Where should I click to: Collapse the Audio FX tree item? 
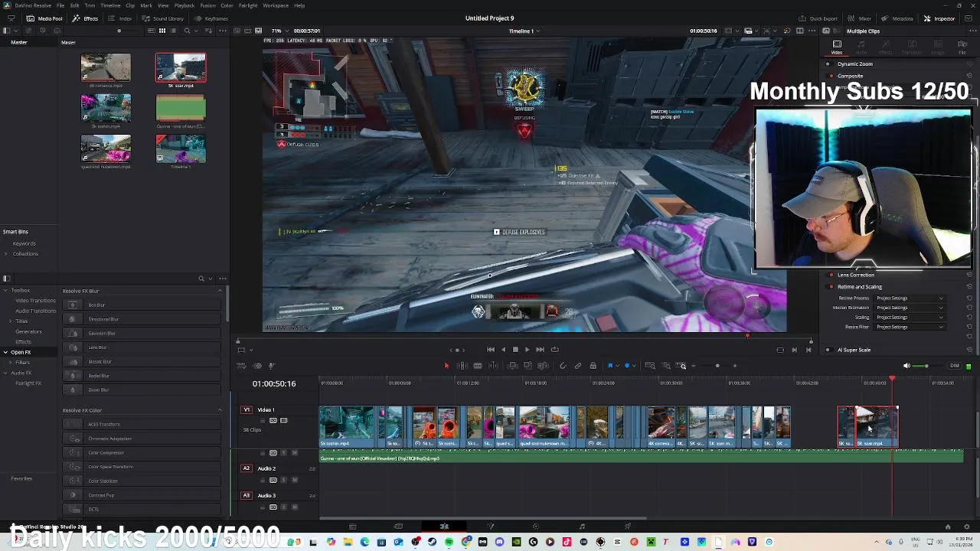[x=6, y=373]
